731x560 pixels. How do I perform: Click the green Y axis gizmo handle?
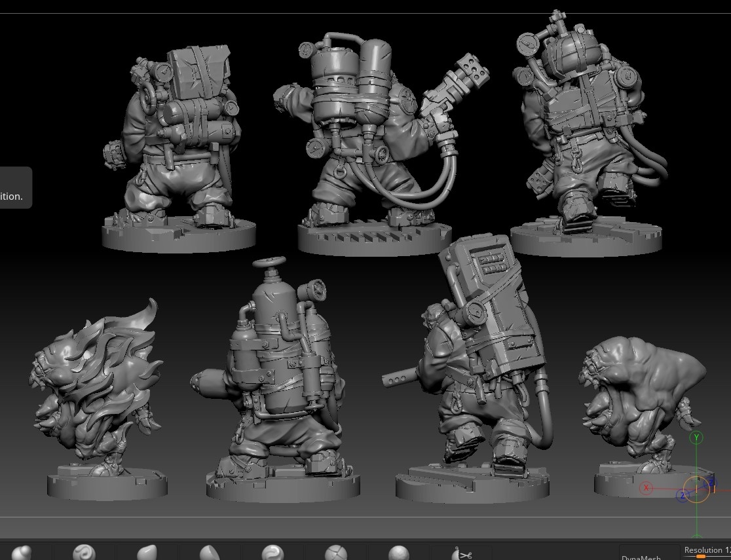(697, 438)
